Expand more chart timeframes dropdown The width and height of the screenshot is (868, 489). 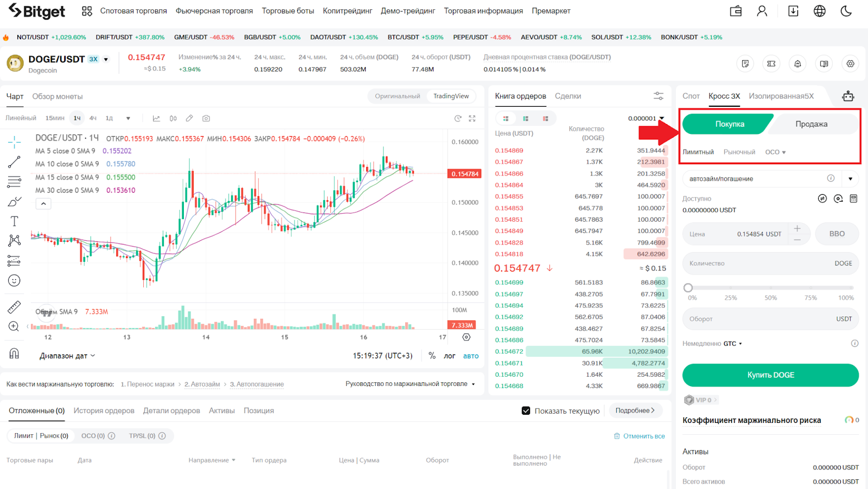[x=128, y=118]
